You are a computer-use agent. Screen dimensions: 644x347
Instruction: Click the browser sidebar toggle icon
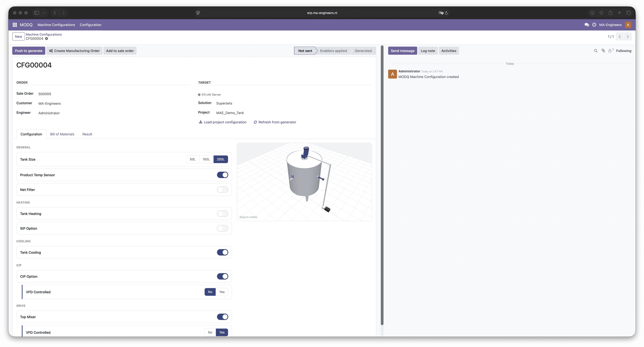point(37,13)
